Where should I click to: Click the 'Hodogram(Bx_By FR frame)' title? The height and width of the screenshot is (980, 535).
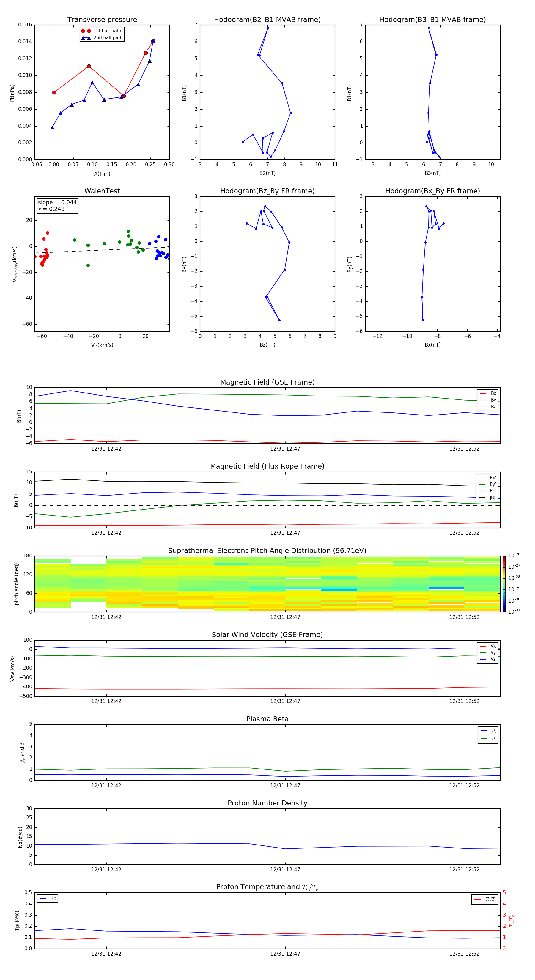click(432, 191)
